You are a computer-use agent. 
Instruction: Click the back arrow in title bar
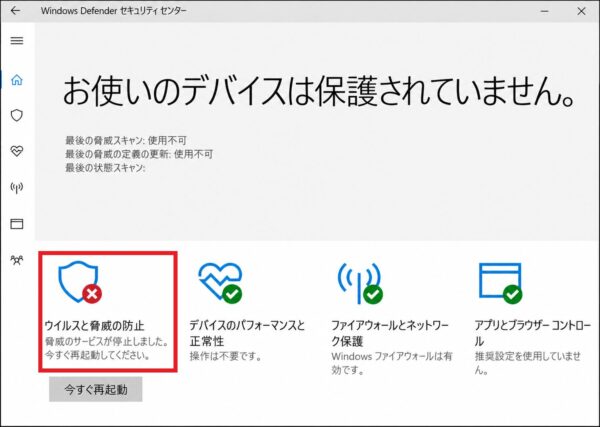click(x=15, y=11)
